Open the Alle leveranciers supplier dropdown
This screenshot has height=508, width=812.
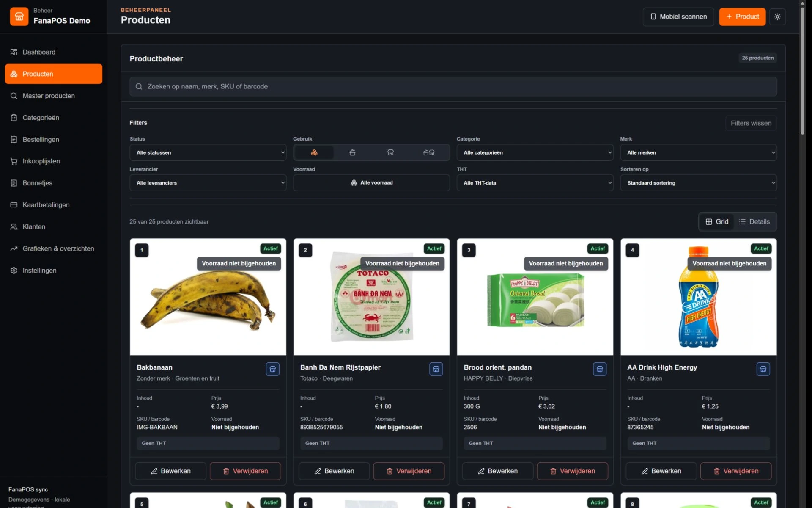coord(208,183)
